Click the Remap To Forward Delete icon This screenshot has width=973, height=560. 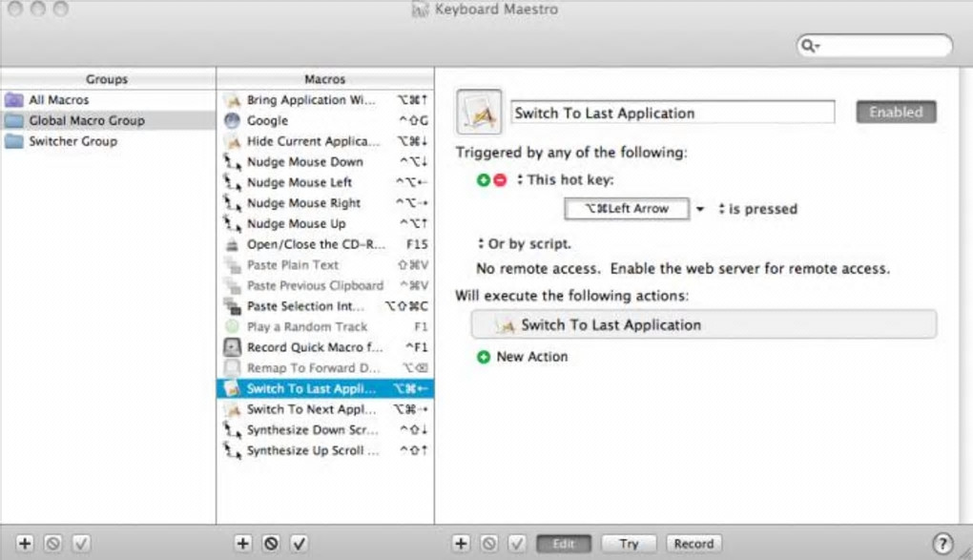(232, 367)
